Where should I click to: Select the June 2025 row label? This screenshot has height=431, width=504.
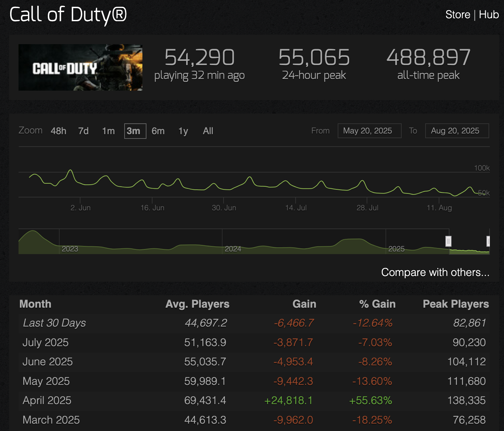point(47,362)
